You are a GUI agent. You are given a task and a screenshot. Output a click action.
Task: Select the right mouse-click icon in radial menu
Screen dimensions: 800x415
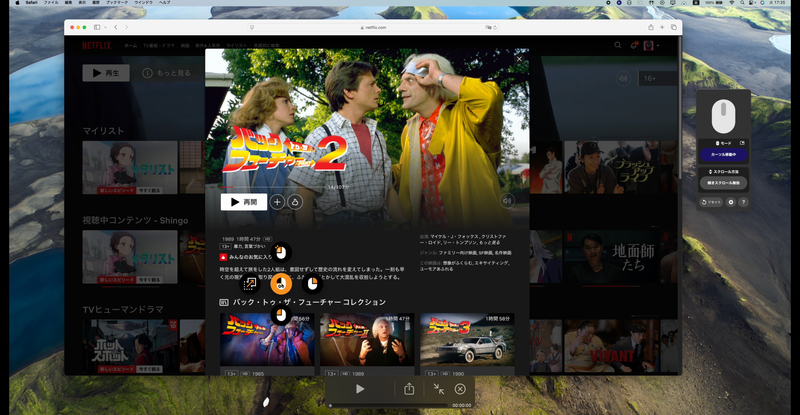(313, 284)
